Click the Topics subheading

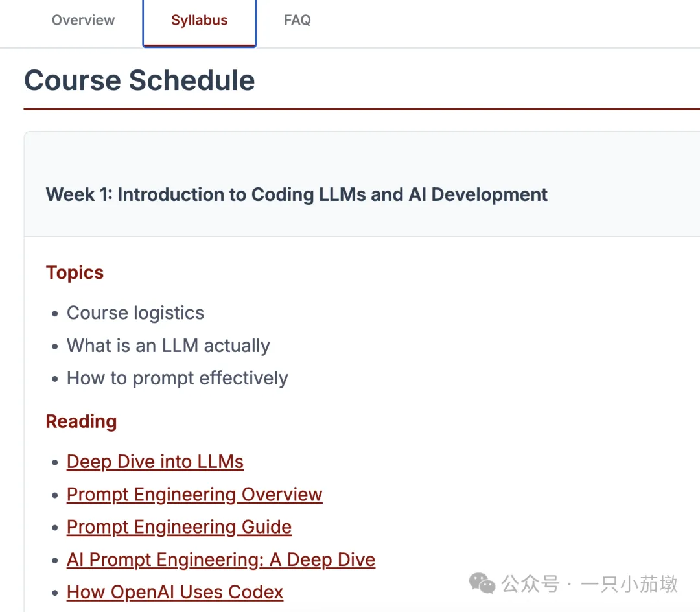(x=75, y=272)
